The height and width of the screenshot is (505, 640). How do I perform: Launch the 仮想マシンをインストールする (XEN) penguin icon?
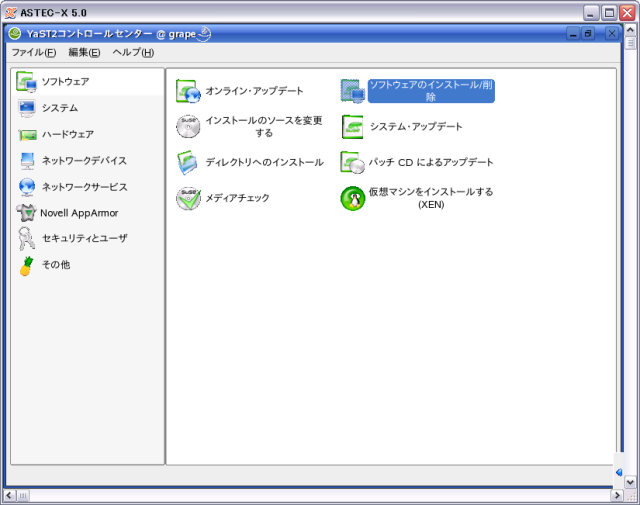(353, 198)
